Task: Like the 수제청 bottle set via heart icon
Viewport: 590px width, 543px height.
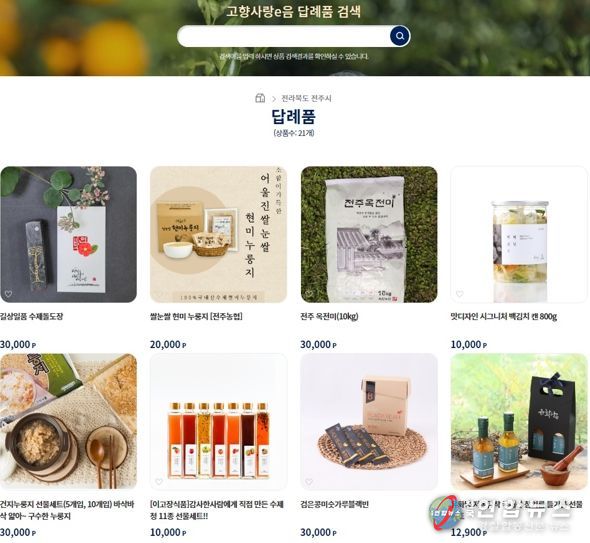Action: coord(159,481)
